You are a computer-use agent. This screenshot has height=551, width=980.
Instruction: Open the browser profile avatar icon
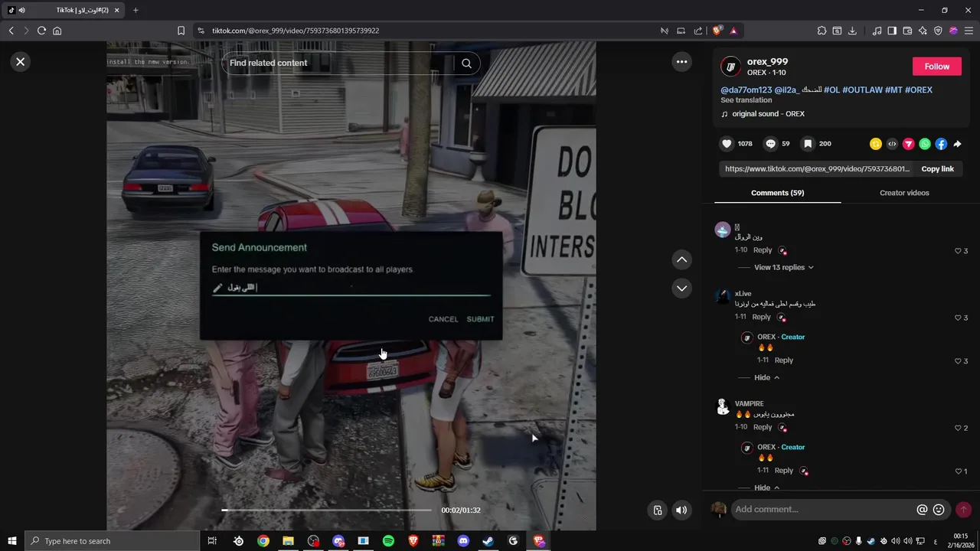pos(953,31)
